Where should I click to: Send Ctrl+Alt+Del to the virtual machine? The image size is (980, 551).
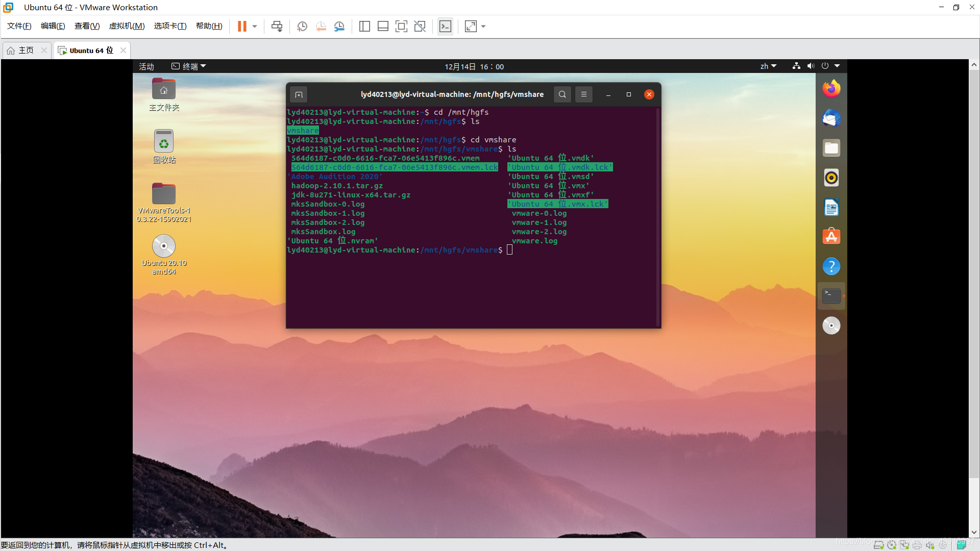[277, 26]
